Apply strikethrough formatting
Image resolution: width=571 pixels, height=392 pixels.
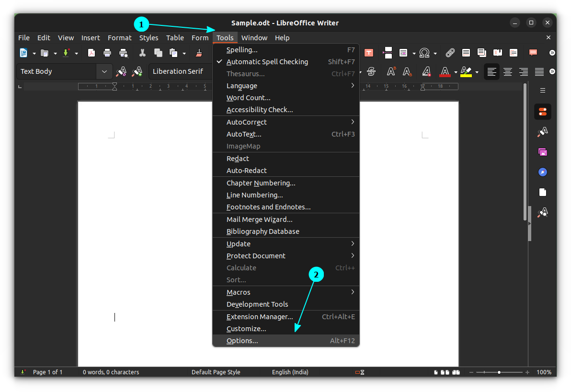372,71
